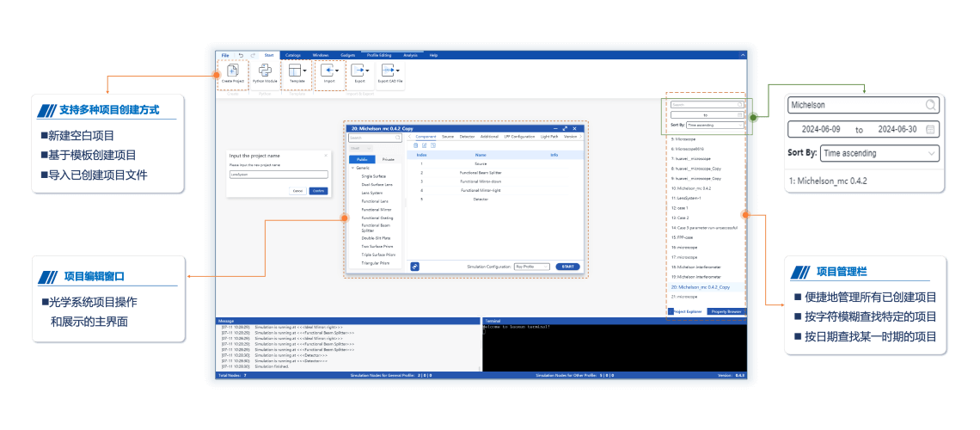Select Functional Beam Splitter row in table
Screen dimensions: 980x430
point(480,173)
